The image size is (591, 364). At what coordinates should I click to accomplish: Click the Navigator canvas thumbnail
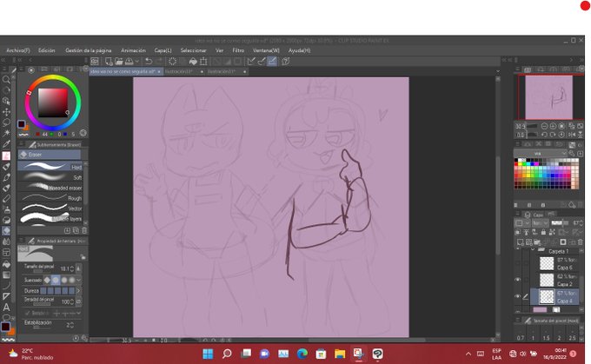[548, 97]
